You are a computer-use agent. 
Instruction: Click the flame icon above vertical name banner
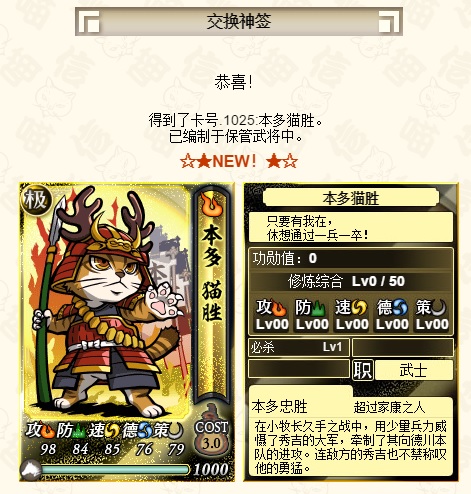212,204
